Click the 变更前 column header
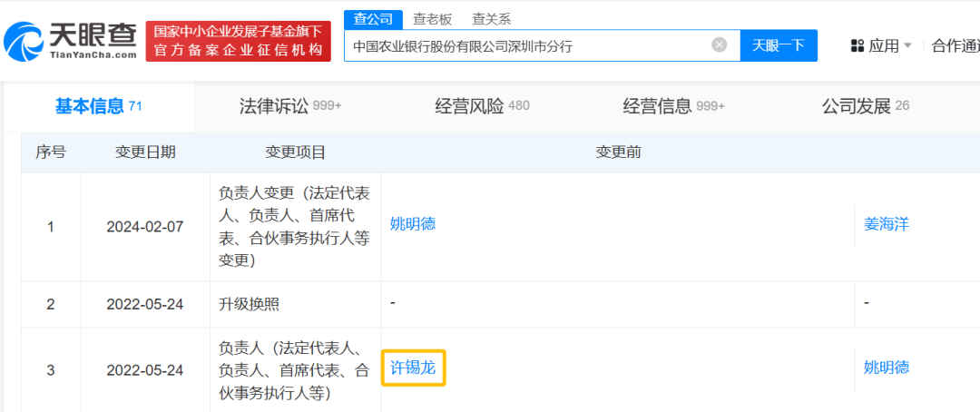 (618, 152)
